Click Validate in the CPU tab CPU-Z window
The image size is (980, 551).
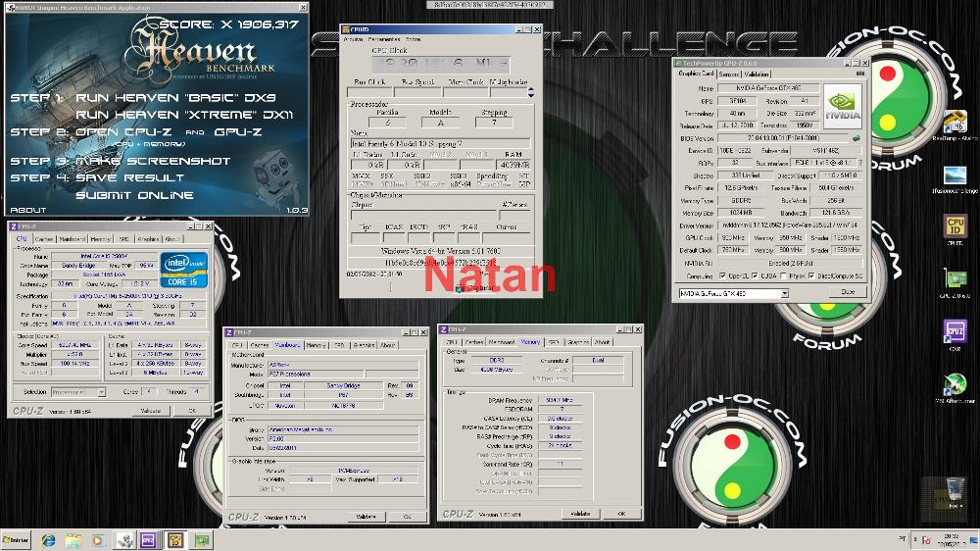[151, 411]
